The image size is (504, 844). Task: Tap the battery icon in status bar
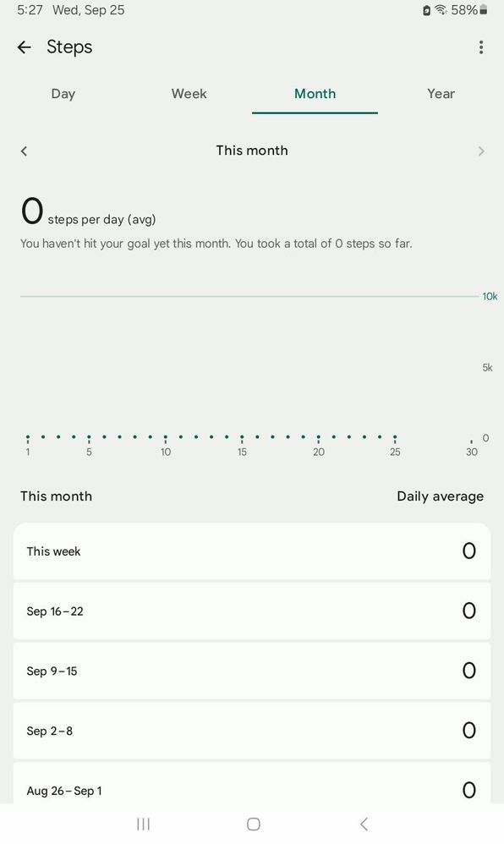484,9
